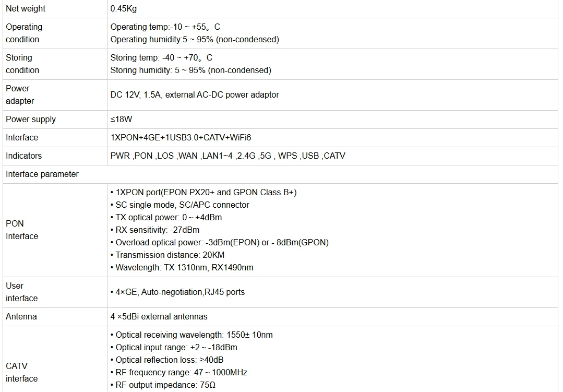The height and width of the screenshot is (392, 563).
Task: Select the Overload optical power bullet
Action: point(219,243)
